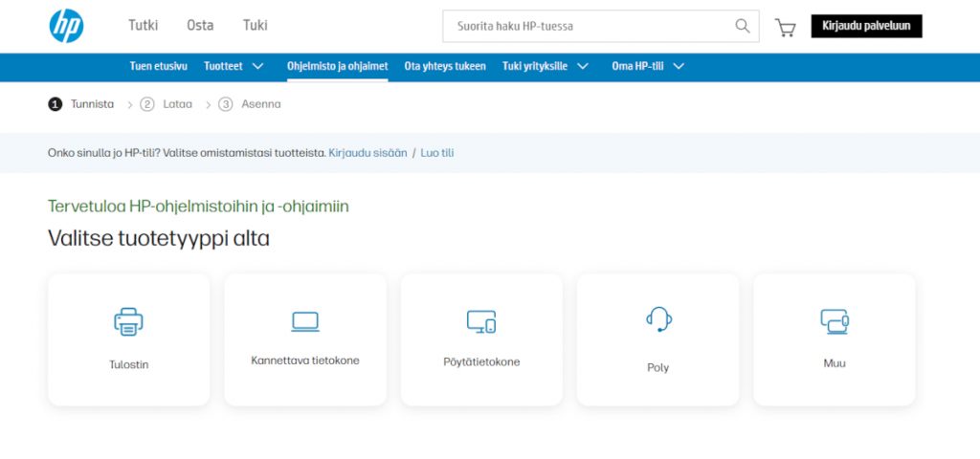The width and height of the screenshot is (980, 459).
Task: Click the Poly label
Action: [x=658, y=368]
